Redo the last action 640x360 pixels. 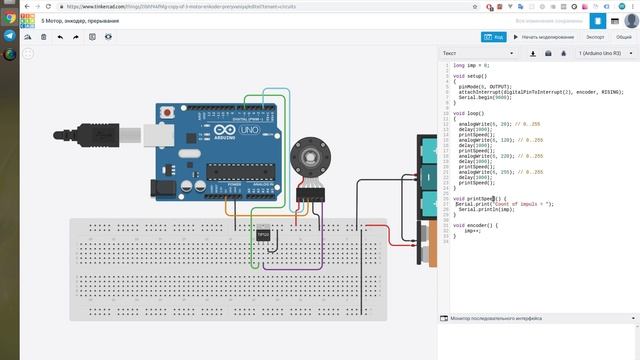point(76,37)
